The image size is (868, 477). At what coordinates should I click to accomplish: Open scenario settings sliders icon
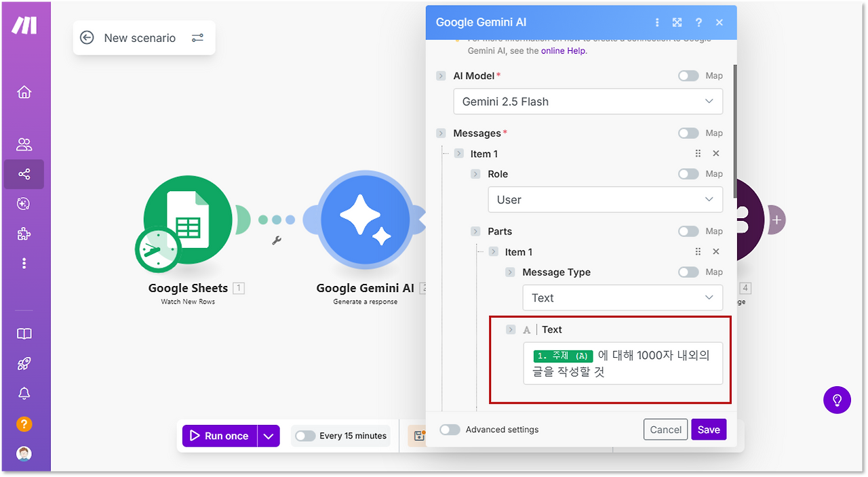coord(197,38)
